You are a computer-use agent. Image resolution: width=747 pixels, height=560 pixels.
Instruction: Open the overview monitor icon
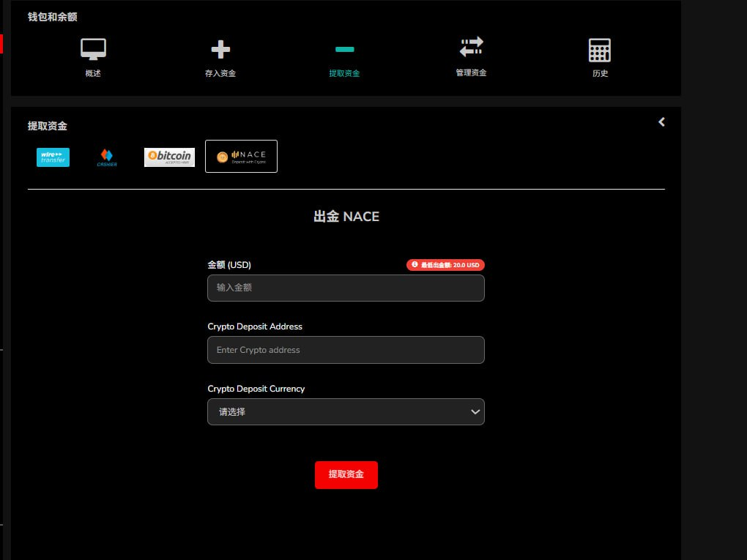pyautogui.click(x=94, y=49)
